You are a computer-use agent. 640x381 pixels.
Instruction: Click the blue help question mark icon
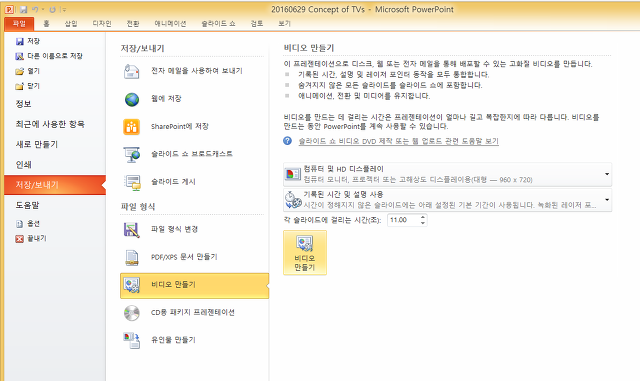tap(287, 140)
